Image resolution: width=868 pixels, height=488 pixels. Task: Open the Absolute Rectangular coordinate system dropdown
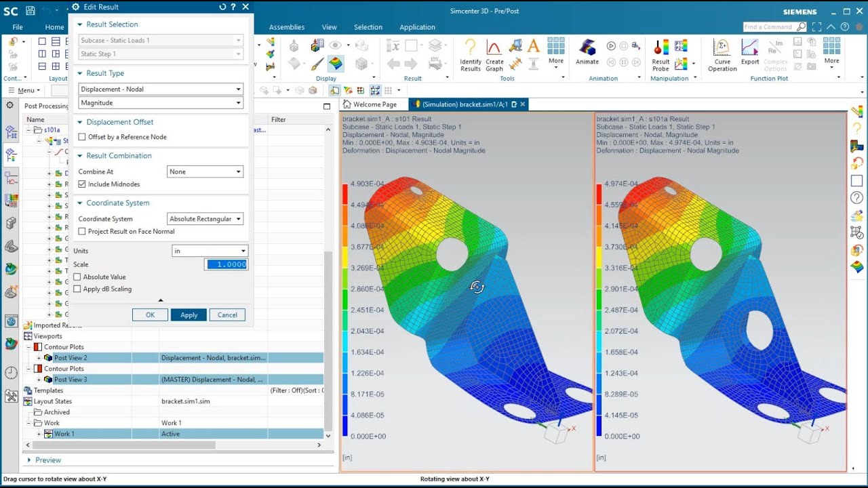point(205,219)
